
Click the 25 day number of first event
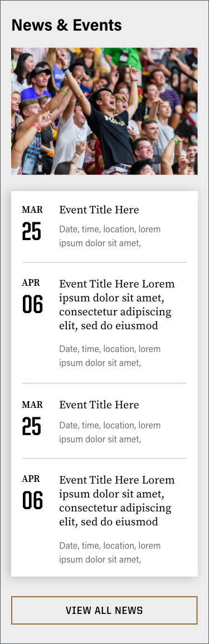pyautogui.click(x=32, y=231)
